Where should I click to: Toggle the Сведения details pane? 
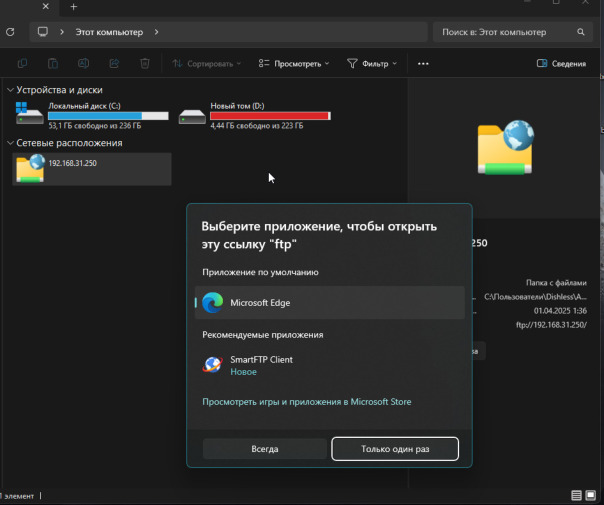click(x=561, y=64)
